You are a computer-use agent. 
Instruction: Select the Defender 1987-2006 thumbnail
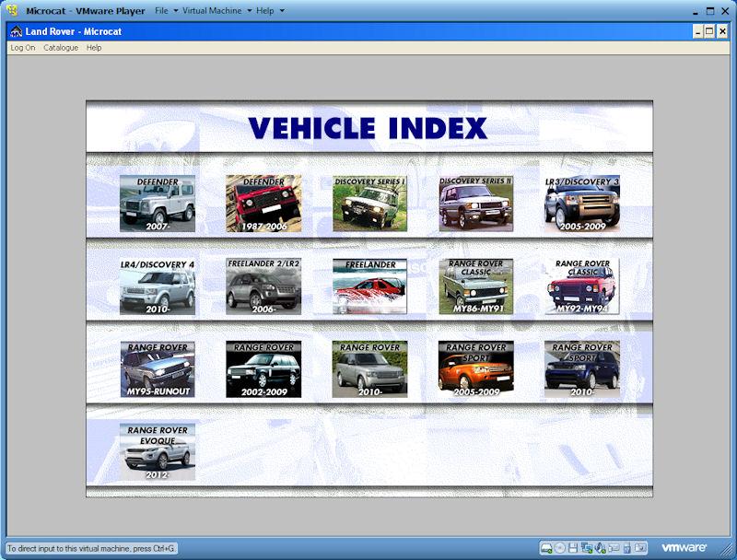[263, 204]
